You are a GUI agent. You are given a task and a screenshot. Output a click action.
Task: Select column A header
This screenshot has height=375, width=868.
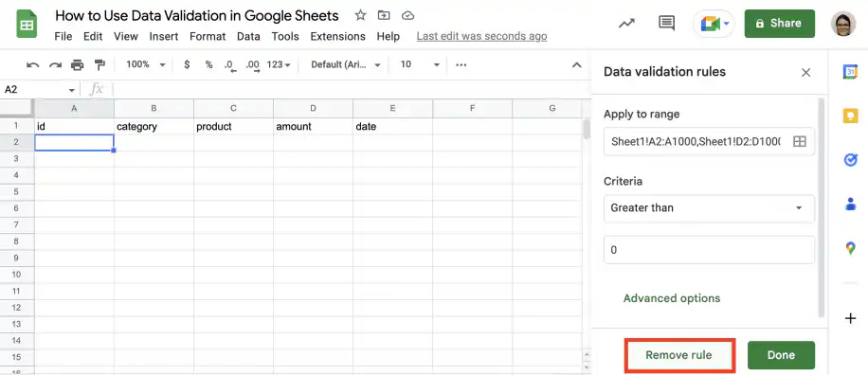[x=74, y=108]
